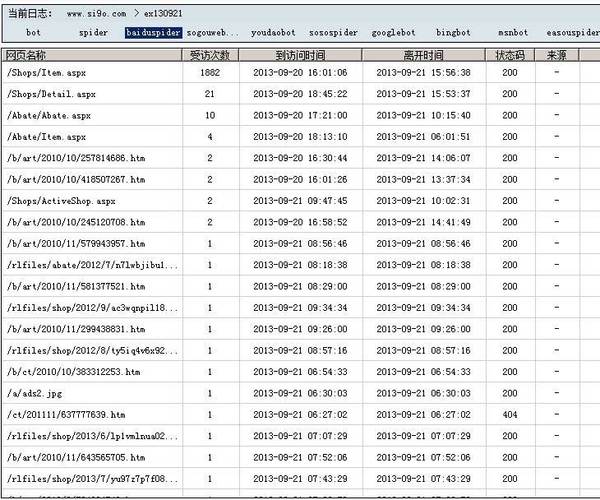Click arrival time 2013-09-21 09:47:45
This screenshot has height=500, width=600.
click(x=300, y=201)
